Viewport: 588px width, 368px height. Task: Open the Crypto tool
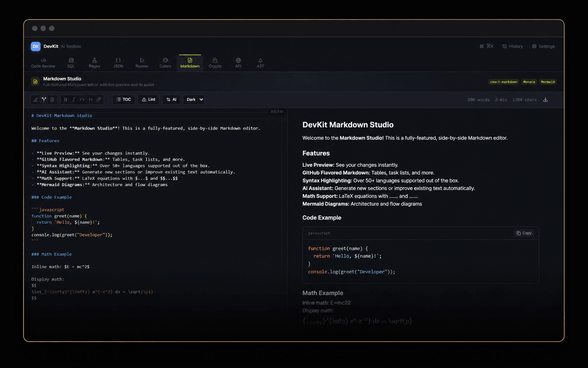point(215,63)
